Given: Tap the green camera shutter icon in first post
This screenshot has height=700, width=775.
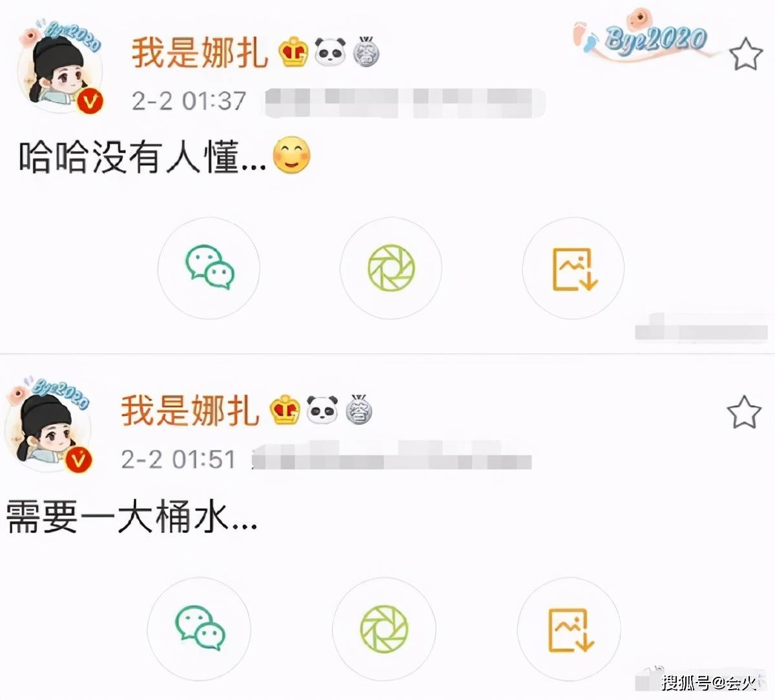Looking at the screenshot, I should (x=391, y=268).
